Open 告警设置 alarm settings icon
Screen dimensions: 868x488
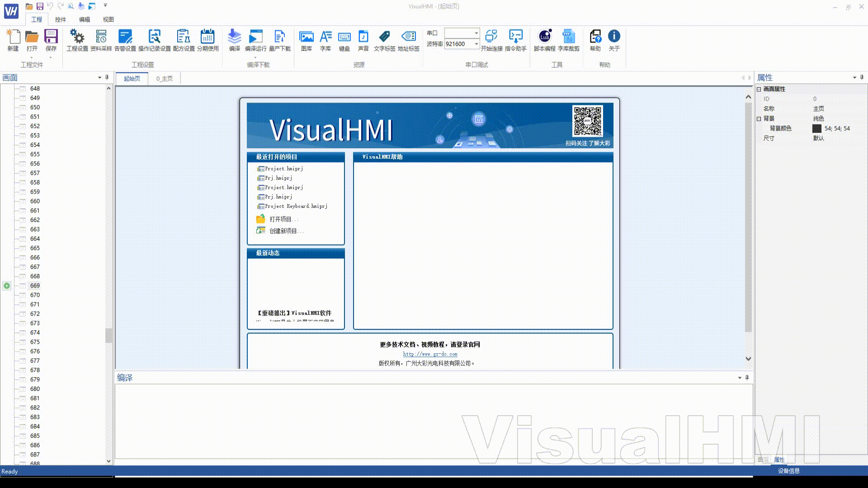point(125,37)
